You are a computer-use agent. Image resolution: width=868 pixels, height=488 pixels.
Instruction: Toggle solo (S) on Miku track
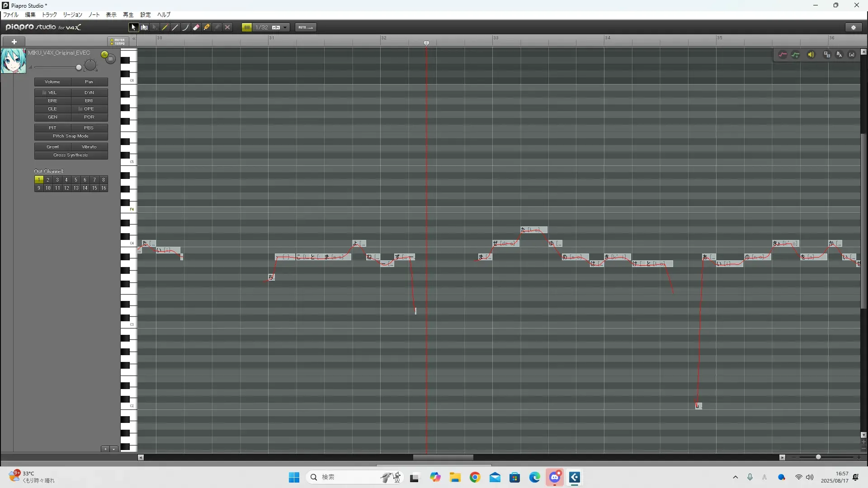[104, 55]
